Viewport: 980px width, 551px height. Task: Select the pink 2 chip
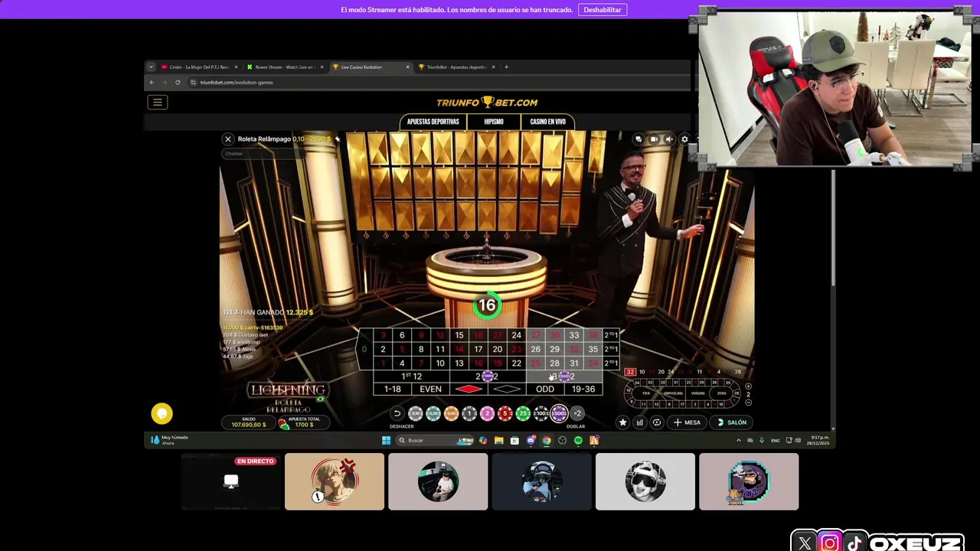click(487, 413)
